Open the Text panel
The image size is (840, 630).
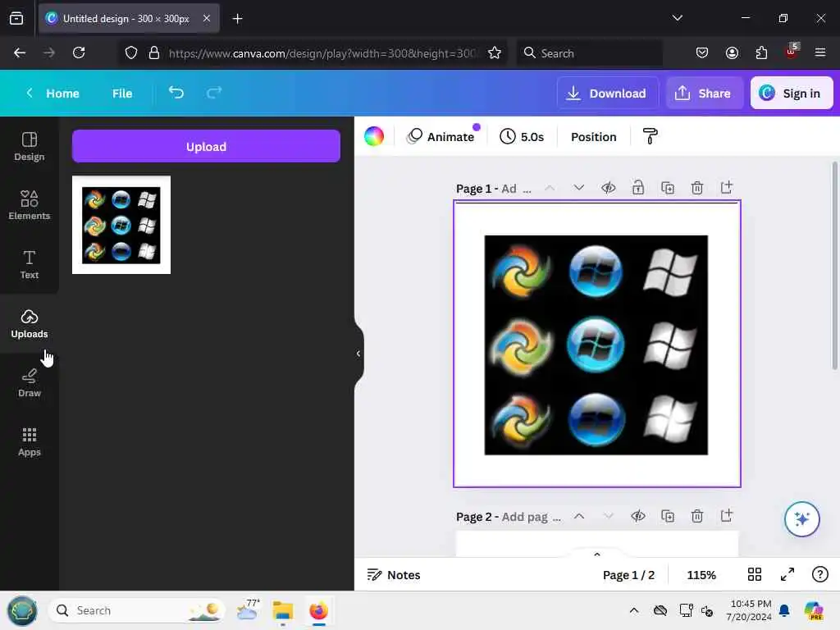click(x=29, y=264)
